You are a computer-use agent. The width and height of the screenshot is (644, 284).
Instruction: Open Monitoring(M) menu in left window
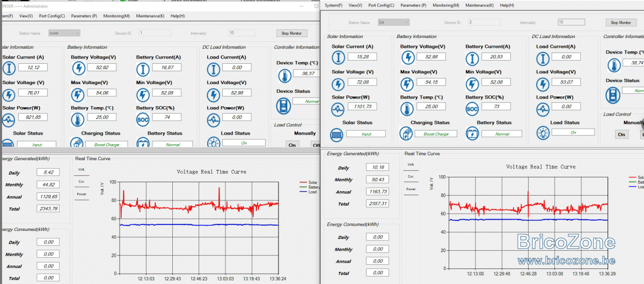pyautogui.click(x=116, y=16)
